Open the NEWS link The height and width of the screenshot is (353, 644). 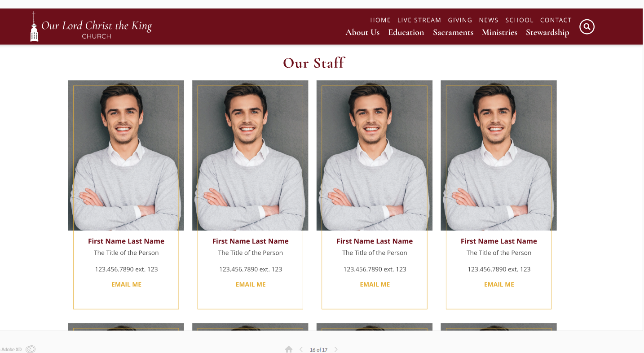(489, 20)
